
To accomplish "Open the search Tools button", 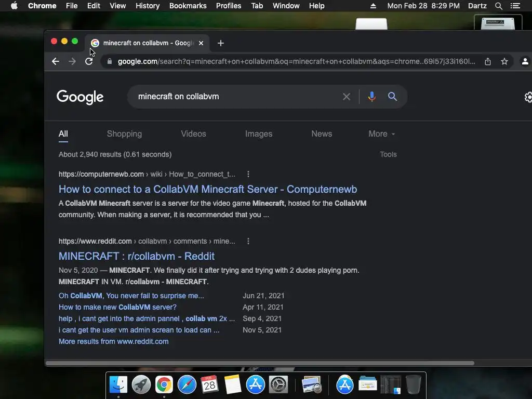I will pyautogui.click(x=388, y=154).
